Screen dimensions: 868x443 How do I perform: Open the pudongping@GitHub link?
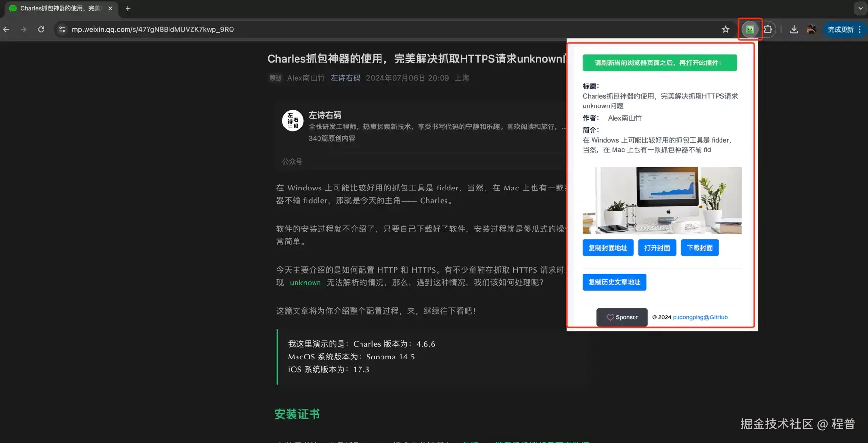point(700,317)
